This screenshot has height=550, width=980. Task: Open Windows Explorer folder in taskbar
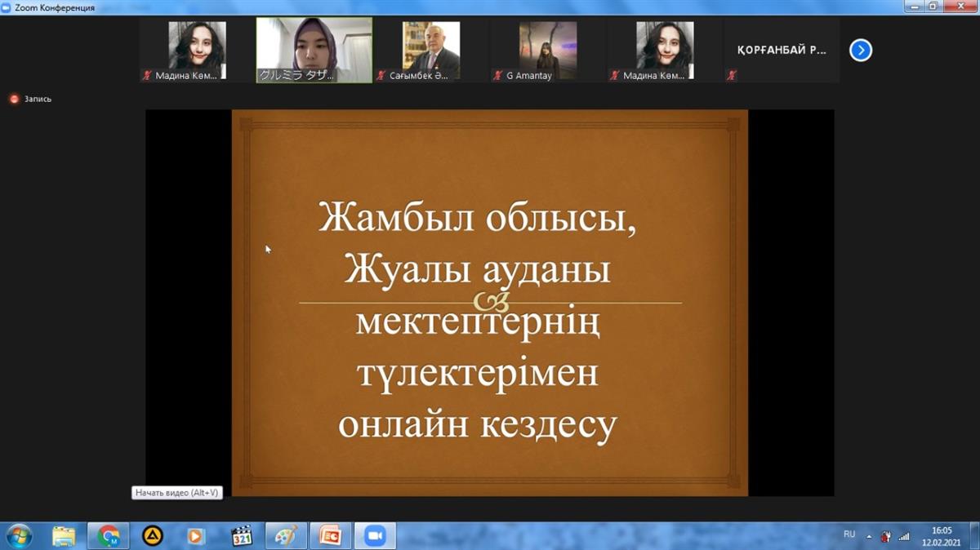(64, 536)
